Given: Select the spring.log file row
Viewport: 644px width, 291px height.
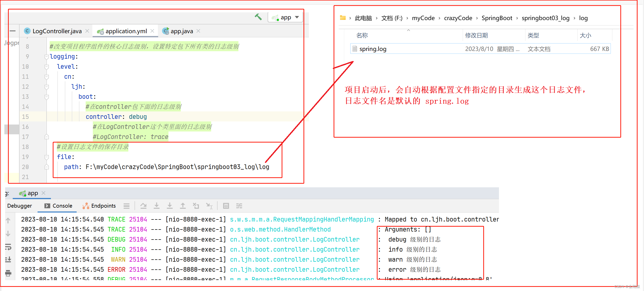Looking at the screenshot, I should pyautogui.click(x=373, y=49).
